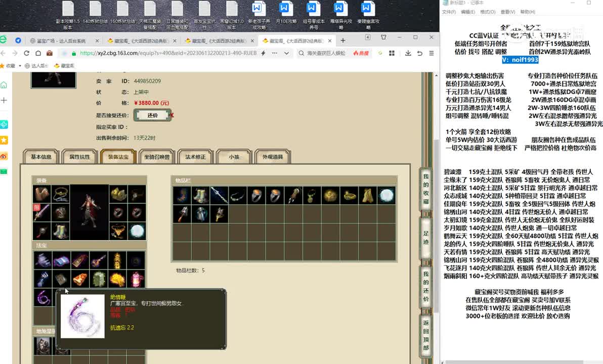Click the browser back arrow
The height and width of the screenshot is (364, 603).
tap(4, 53)
